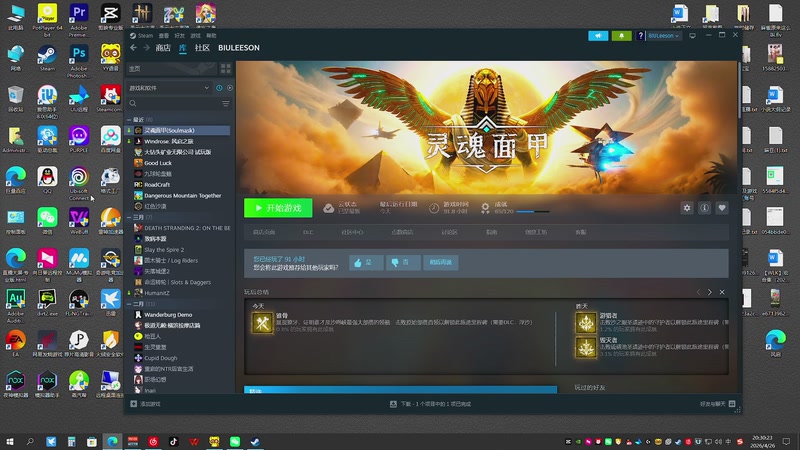Collapse the 最近 recent games group
Viewport: 800px width, 450px height.
[129, 119]
